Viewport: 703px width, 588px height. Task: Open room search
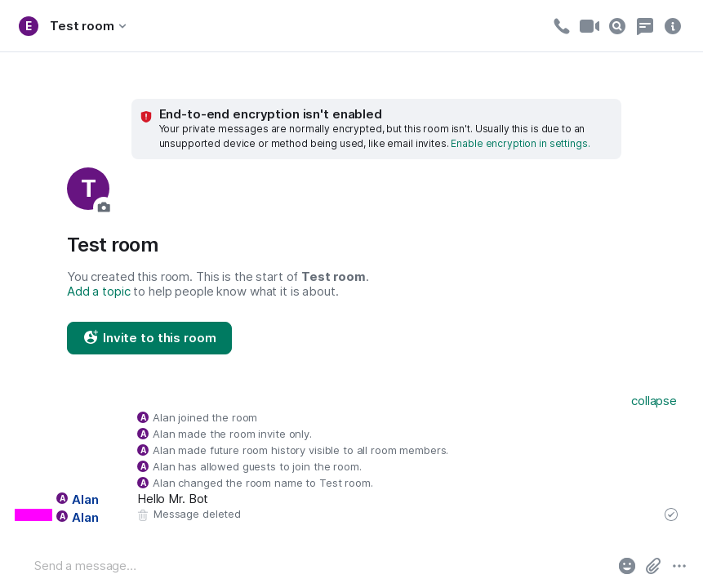(x=617, y=26)
